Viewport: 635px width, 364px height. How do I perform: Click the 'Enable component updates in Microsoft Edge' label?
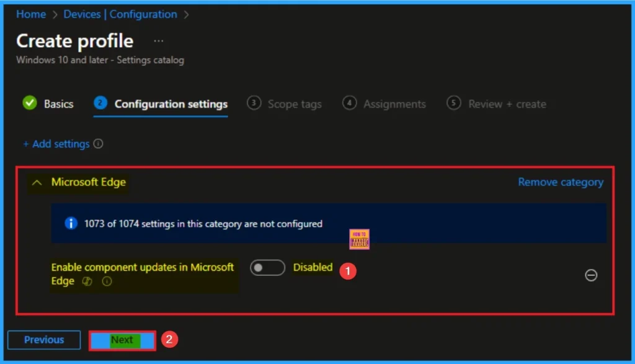tap(143, 274)
